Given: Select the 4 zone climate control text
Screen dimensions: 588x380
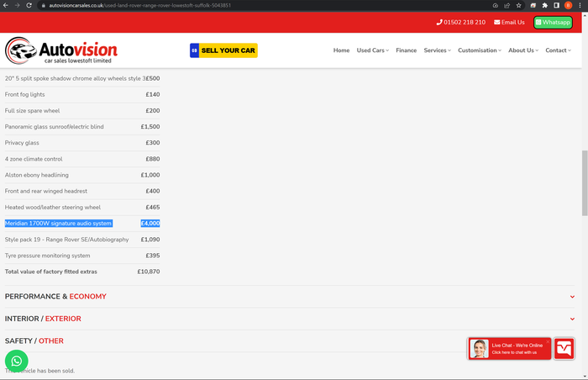Looking at the screenshot, I should point(34,159).
